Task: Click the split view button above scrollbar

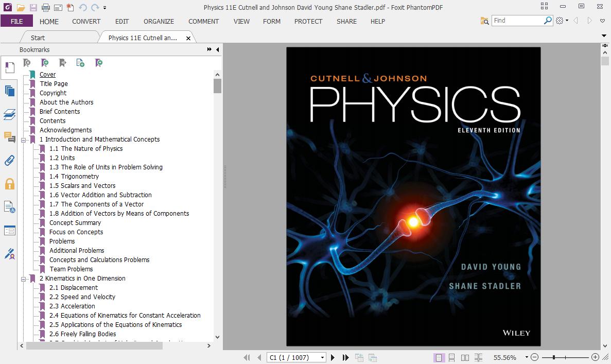Action: pyautogui.click(x=605, y=46)
